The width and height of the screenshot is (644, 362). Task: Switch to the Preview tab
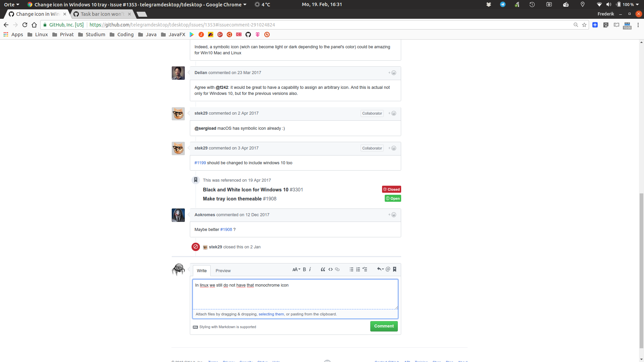point(223,271)
